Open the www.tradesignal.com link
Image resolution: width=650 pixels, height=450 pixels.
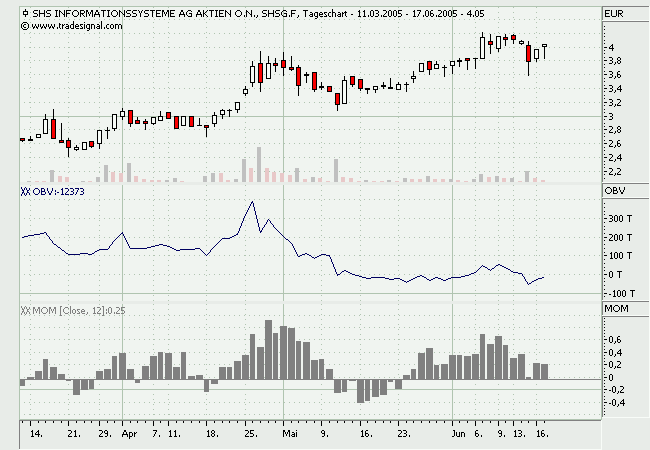[76, 26]
